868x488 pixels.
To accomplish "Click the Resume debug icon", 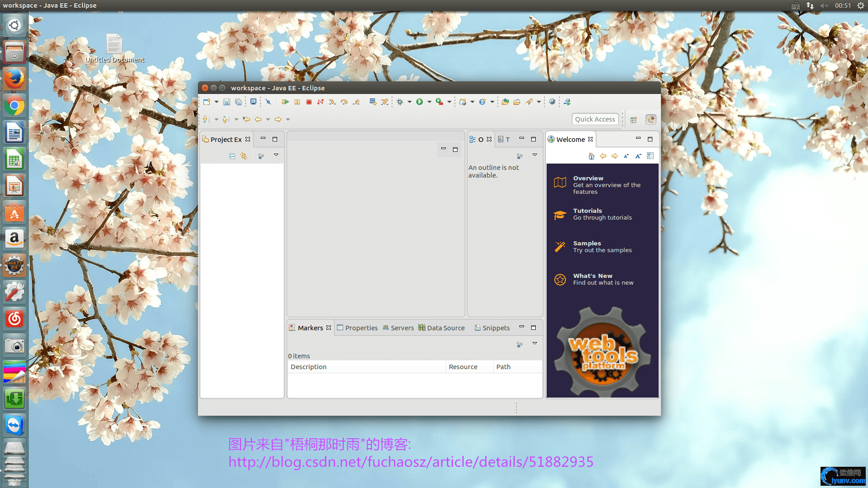I will tap(285, 102).
